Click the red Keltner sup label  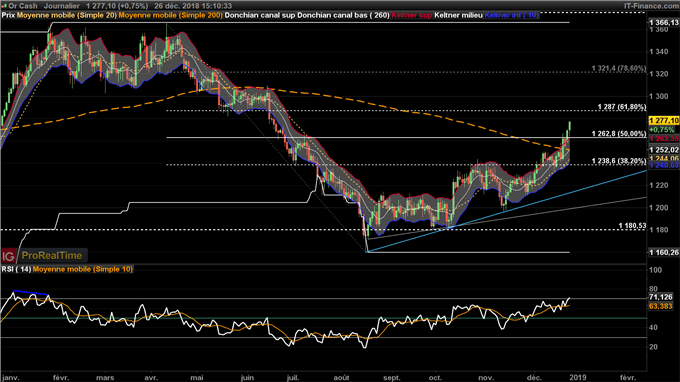412,15
